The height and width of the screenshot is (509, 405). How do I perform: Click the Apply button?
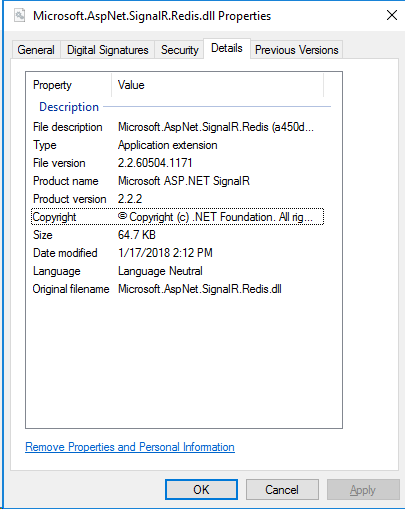[x=363, y=490]
